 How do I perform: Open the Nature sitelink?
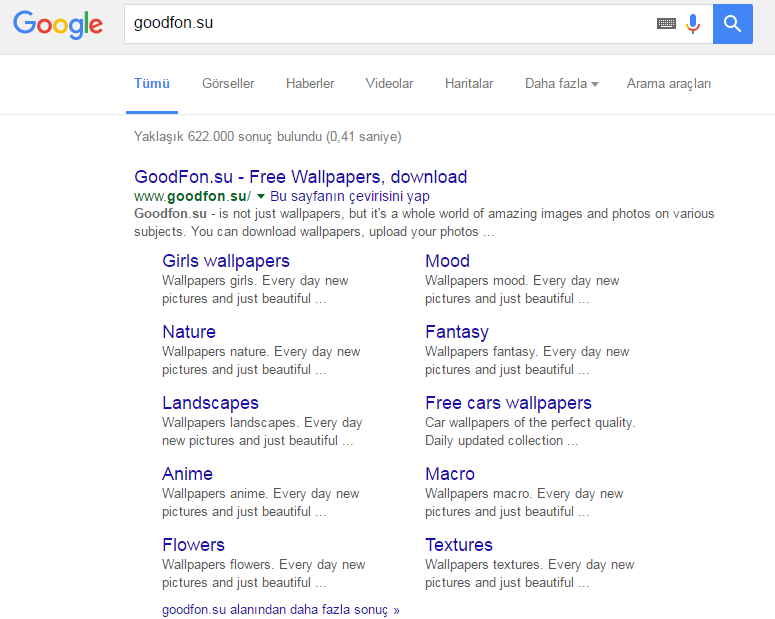tap(189, 332)
